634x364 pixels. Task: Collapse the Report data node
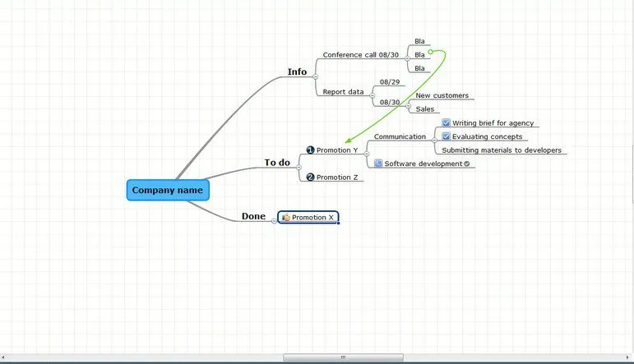[x=372, y=96]
